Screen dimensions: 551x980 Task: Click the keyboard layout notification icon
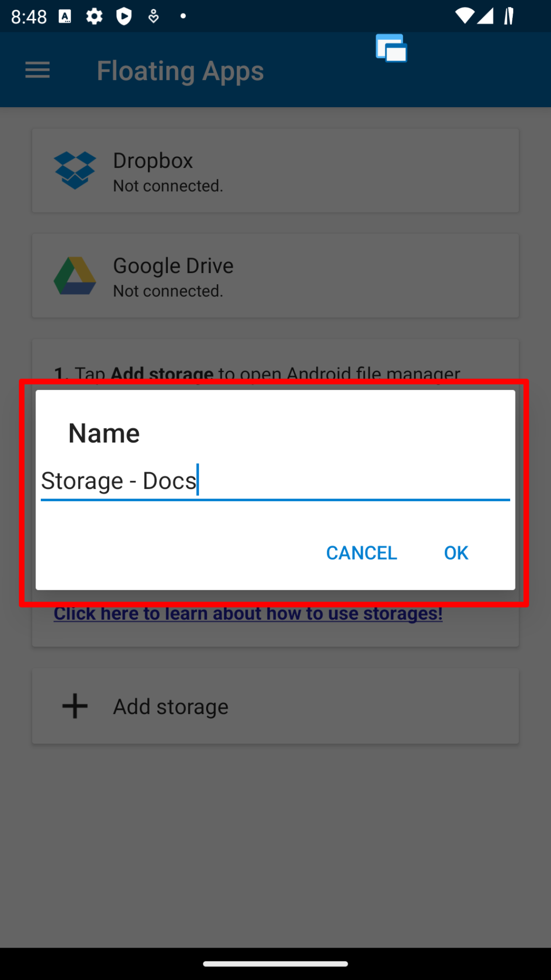tap(65, 17)
